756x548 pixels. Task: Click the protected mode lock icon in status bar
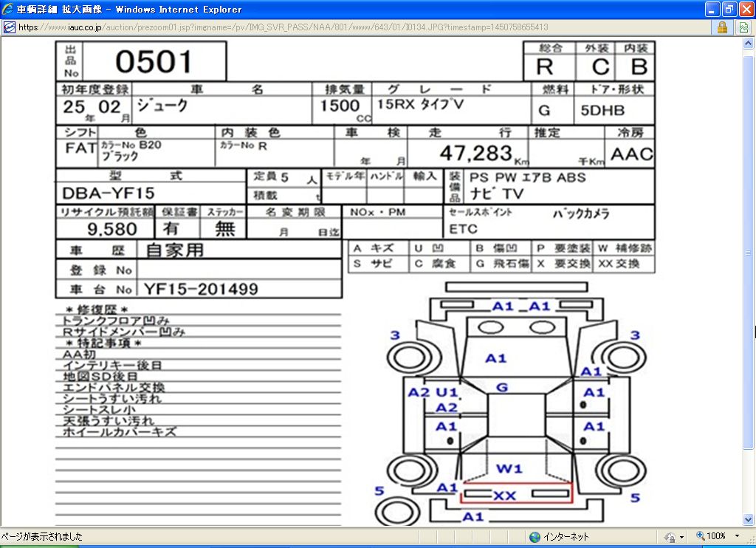(x=670, y=537)
